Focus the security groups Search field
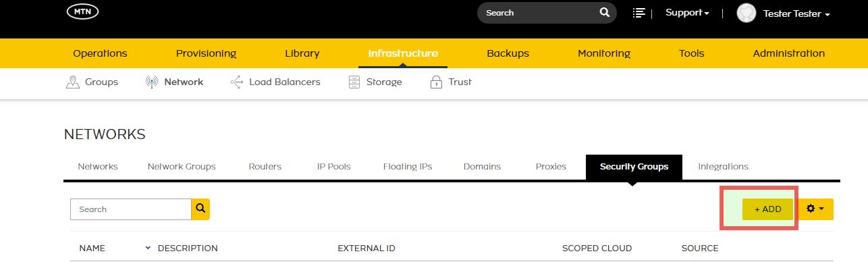Viewport: 868px width, 262px height. (131, 209)
